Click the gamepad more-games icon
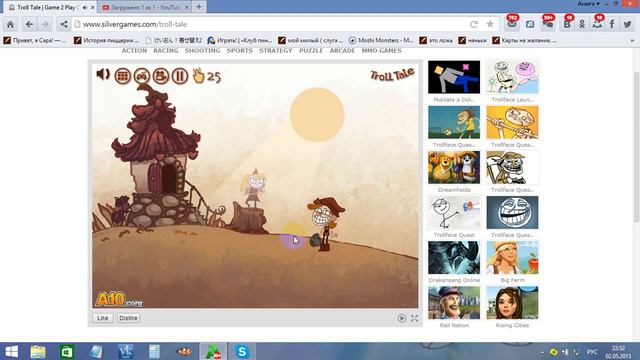 pos(142,76)
